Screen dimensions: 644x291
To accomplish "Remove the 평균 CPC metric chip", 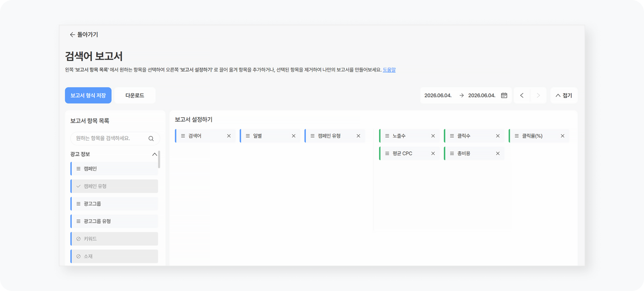I will click(433, 154).
